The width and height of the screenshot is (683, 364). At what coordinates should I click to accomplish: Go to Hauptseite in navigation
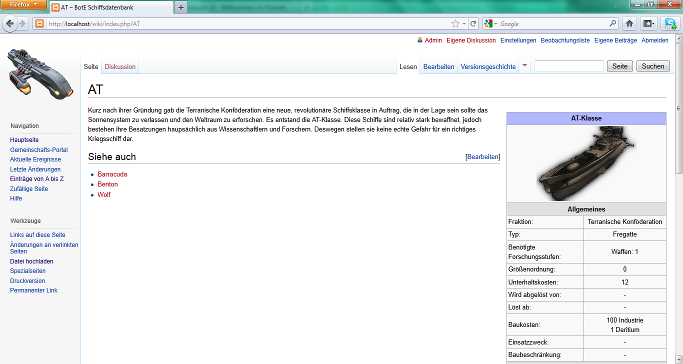[24, 140]
